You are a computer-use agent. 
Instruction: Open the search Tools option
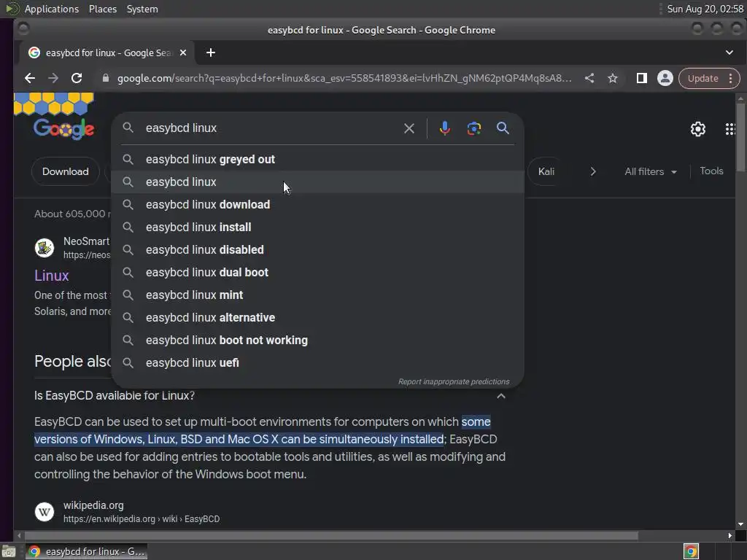(711, 171)
